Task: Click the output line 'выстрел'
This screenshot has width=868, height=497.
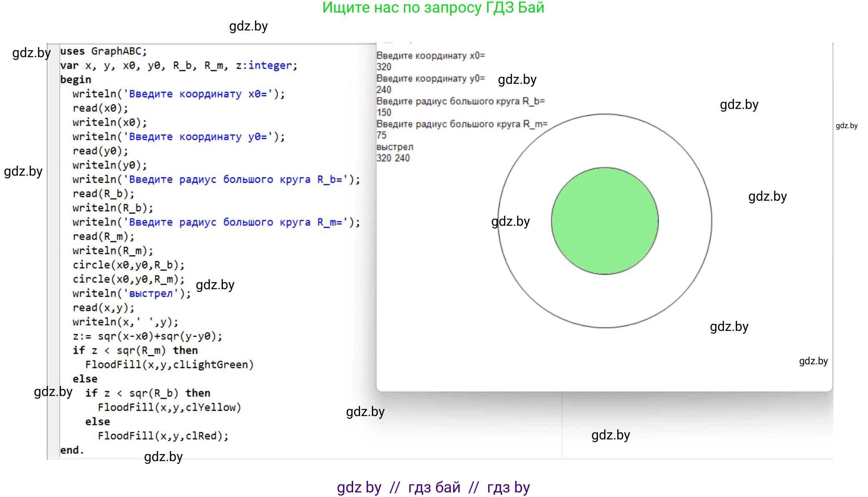Action: click(394, 147)
